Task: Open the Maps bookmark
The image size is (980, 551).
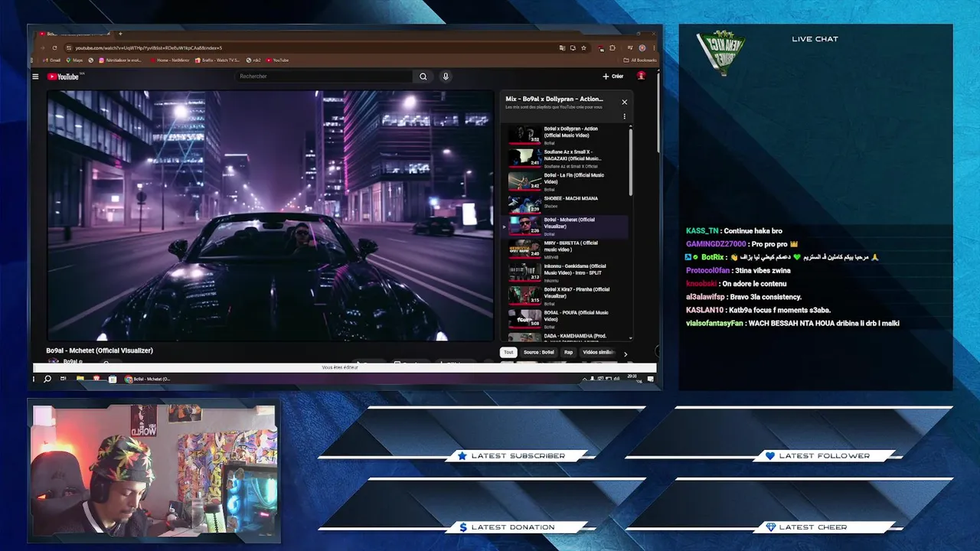Action: tap(75, 60)
